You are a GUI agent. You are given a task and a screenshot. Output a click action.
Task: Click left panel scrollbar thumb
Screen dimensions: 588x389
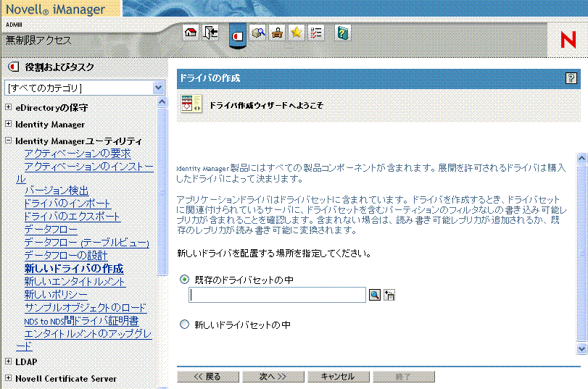point(162,192)
